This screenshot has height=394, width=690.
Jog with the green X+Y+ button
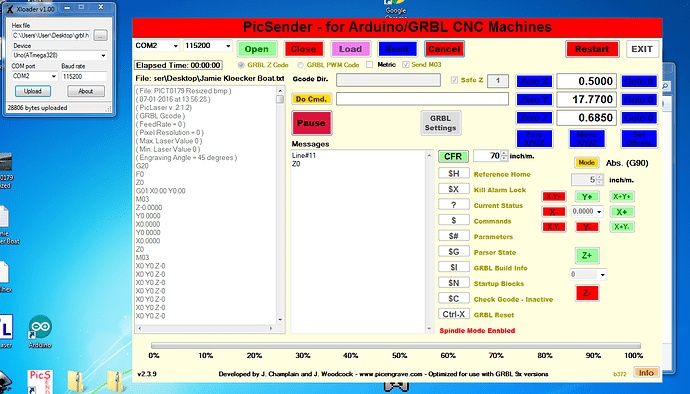[621, 197]
